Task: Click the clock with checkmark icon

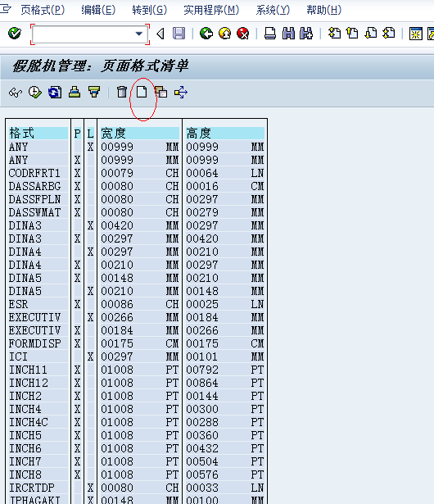Action: click(34, 93)
